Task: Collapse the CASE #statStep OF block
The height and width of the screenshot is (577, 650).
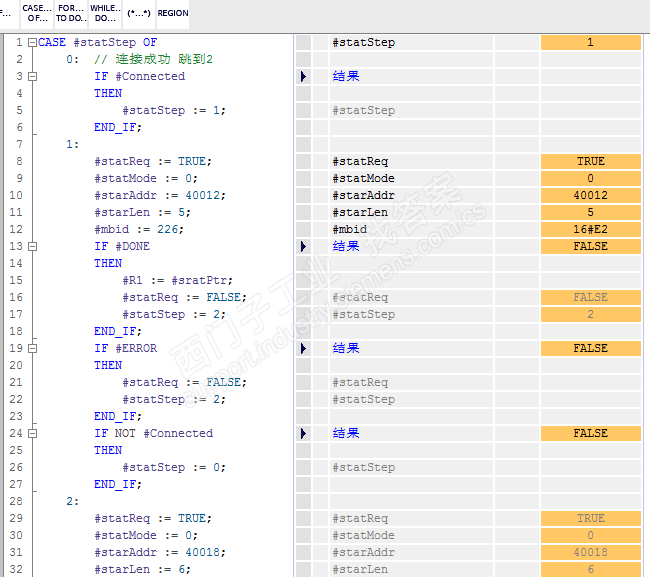Action: click(x=32, y=42)
